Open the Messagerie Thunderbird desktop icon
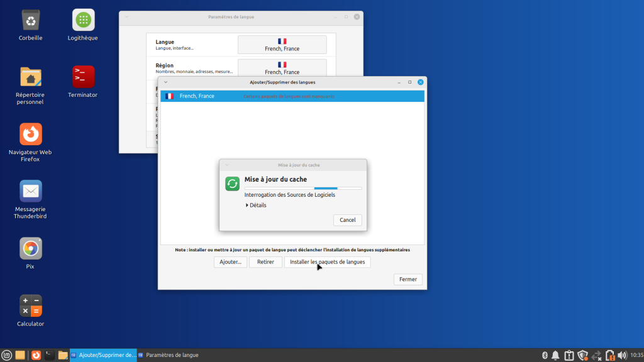 click(30, 191)
